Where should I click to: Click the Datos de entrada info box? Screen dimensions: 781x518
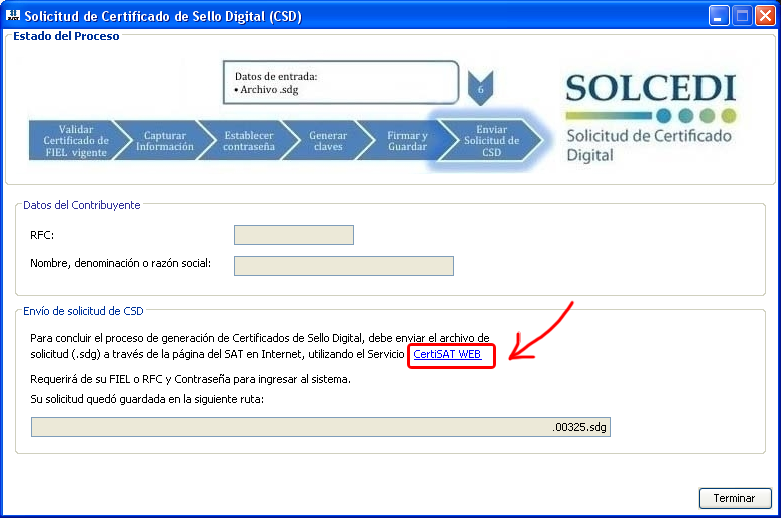[x=339, y=83]
